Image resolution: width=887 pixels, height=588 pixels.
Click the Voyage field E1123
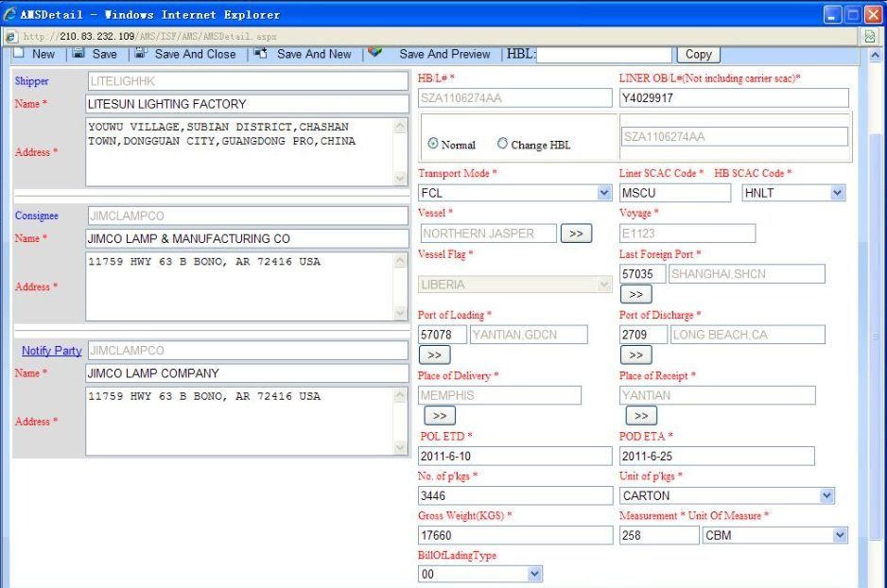click(x=687, y=233)
